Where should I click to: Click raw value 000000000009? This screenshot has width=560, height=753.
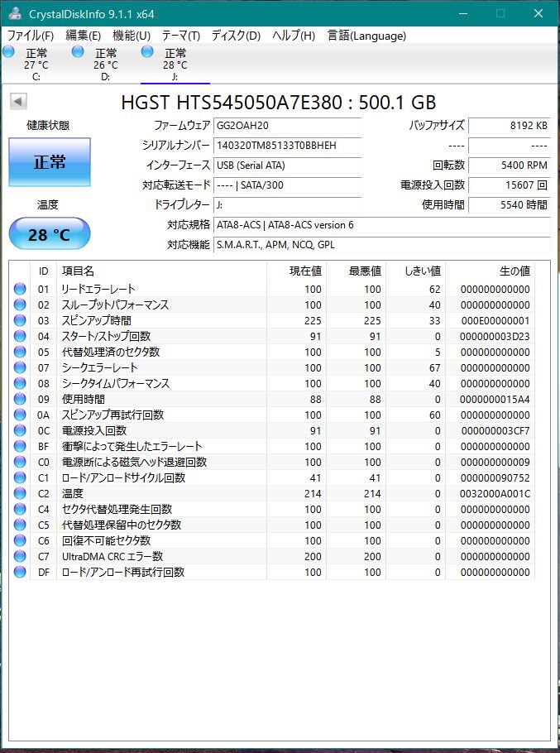[x=495, y=463]
